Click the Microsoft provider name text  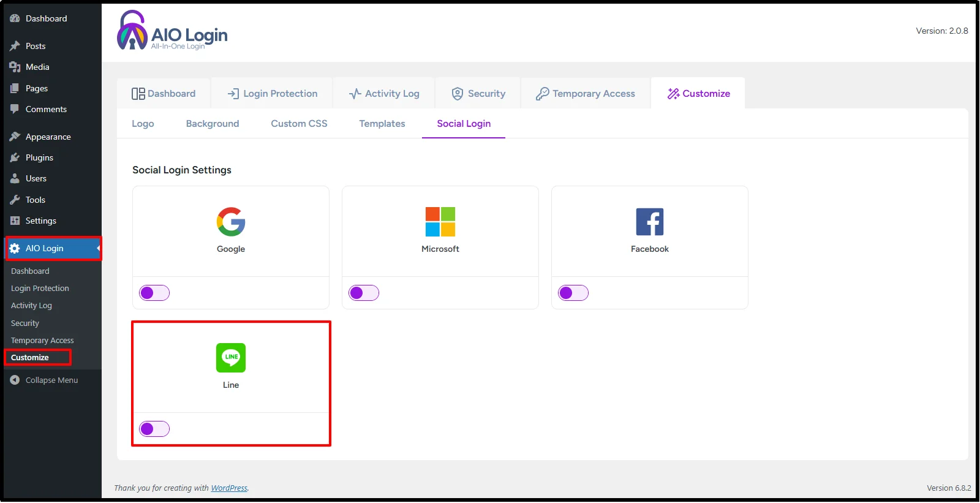[440, 249]
